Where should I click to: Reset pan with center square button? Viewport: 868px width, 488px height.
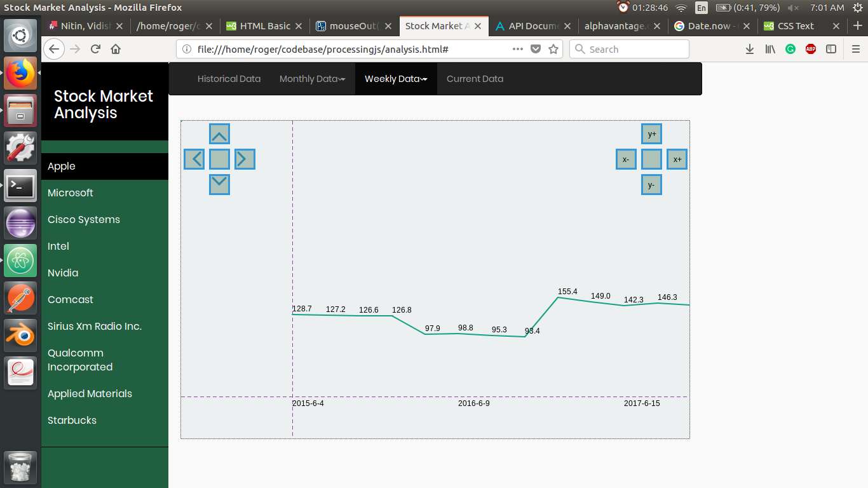pyautogui.click(x=219, y=159)
